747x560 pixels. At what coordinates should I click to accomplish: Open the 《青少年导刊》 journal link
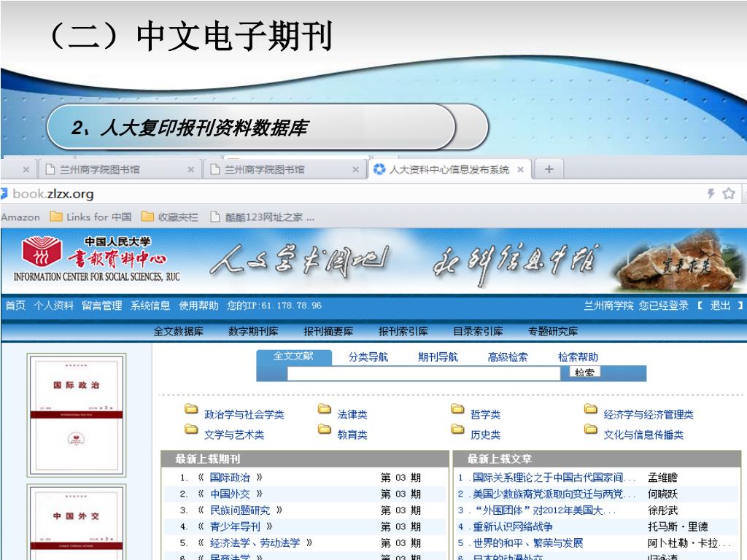pyautogui.click(x=236, y=526)
